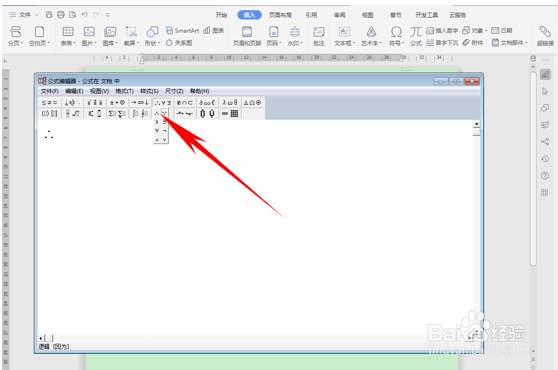The image size is (558, 370).
Task: Open products and set theory templates palette
Action: point(207,113)
